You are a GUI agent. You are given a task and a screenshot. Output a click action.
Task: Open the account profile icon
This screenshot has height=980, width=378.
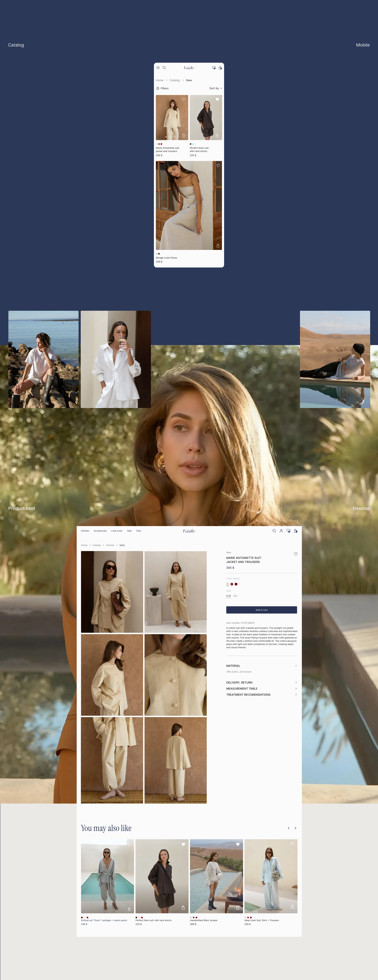point(281,531)
